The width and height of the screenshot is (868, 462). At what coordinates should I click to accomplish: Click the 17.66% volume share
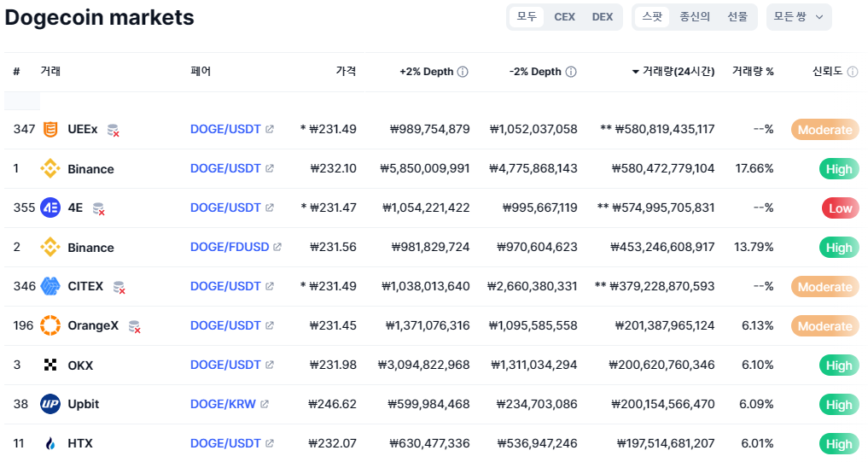[754, 168]
